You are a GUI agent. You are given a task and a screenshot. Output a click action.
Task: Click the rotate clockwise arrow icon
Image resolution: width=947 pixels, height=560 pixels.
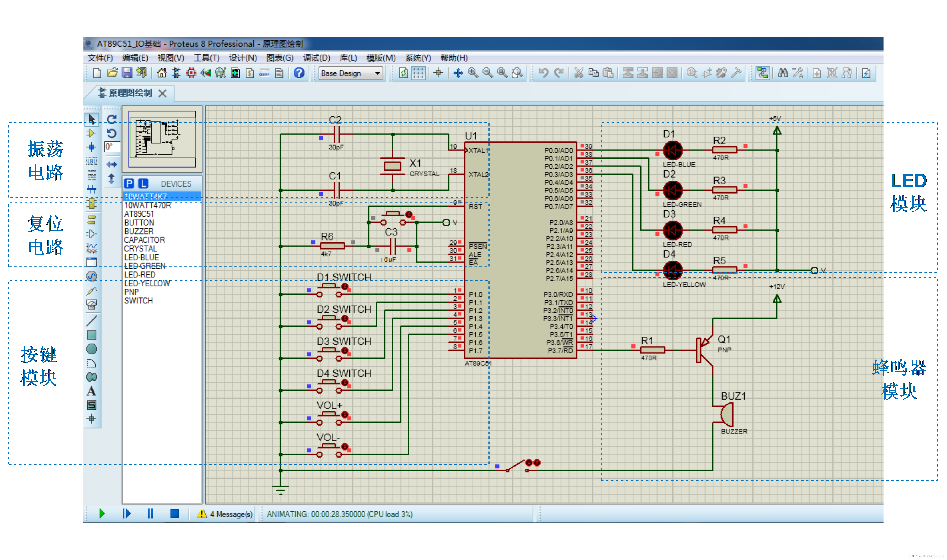[111, 120]
